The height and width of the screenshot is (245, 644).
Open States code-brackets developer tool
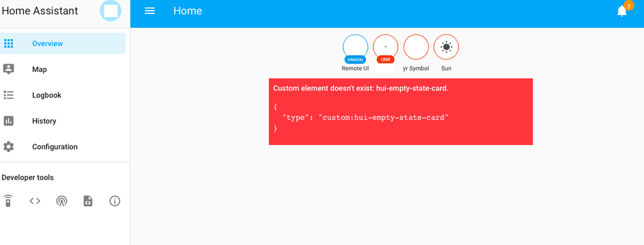(35, 201)
